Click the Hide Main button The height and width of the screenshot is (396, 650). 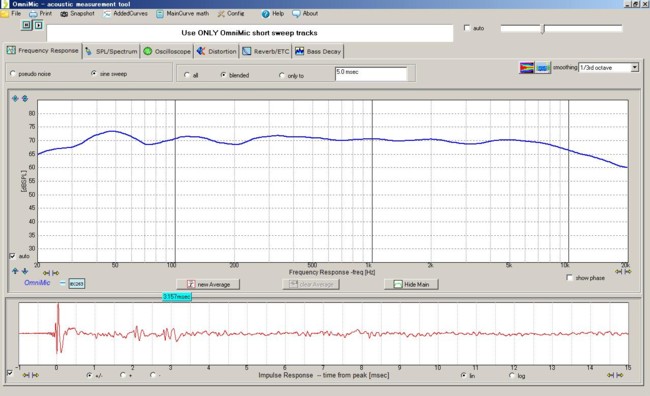tap(411, 284)
